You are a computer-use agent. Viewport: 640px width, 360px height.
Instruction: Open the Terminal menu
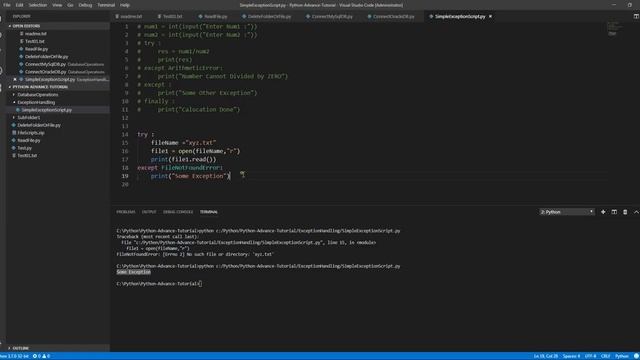click(106, 5)
